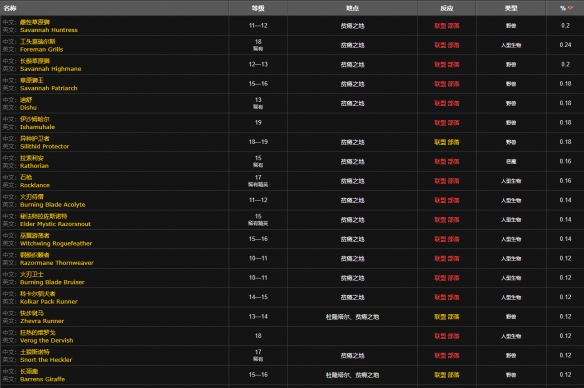Screen dimensions: 584x388
Task: Sort table by 等级 column header
Action: (258, 8)
